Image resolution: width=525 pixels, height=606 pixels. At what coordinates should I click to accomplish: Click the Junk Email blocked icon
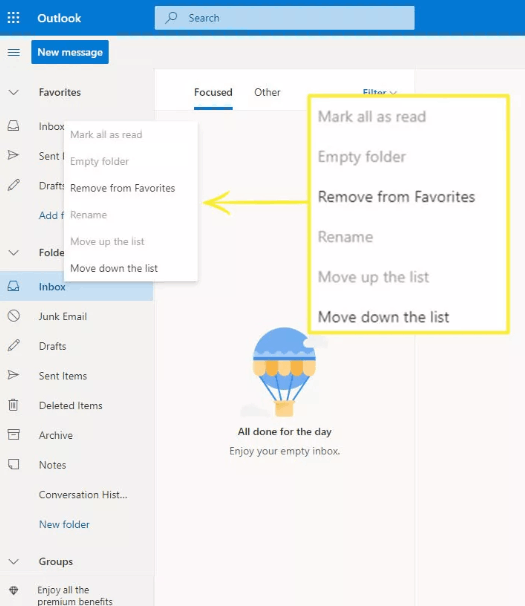[14, 316]
